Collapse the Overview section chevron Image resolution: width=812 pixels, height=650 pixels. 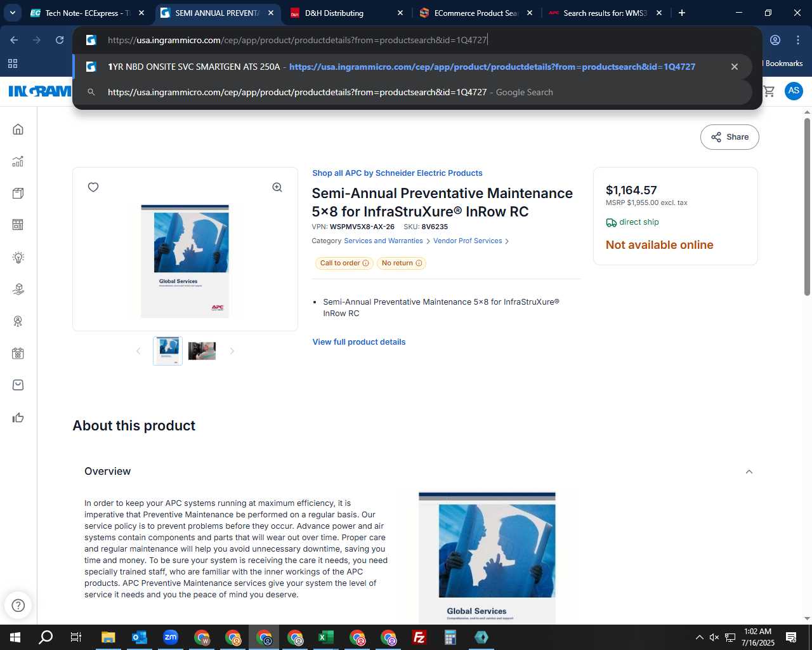749,472
